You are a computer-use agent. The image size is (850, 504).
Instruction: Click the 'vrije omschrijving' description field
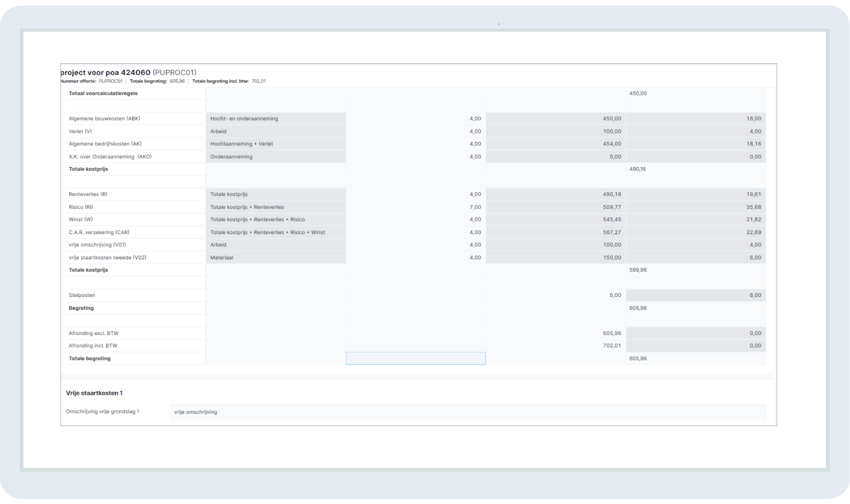[x=467, y=412]
